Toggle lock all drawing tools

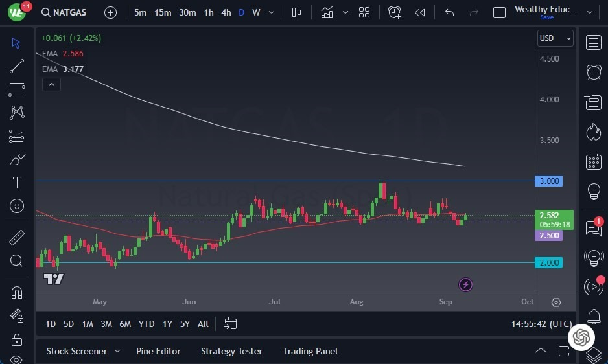pos(17,339)
